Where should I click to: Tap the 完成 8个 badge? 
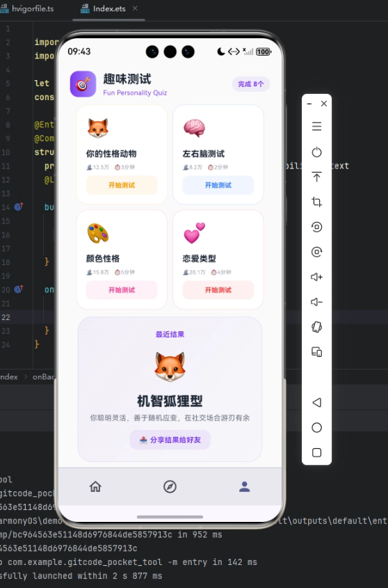point(251,84)
